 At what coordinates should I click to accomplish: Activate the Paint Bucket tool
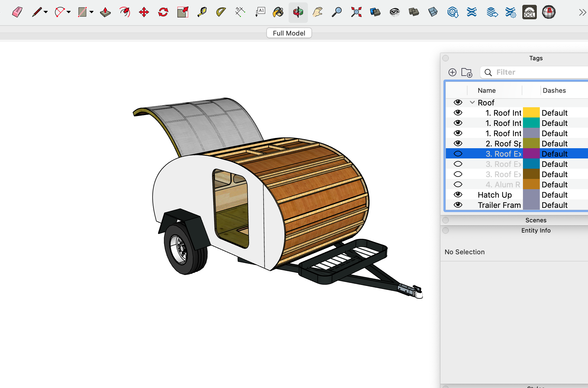pos(278,12)
